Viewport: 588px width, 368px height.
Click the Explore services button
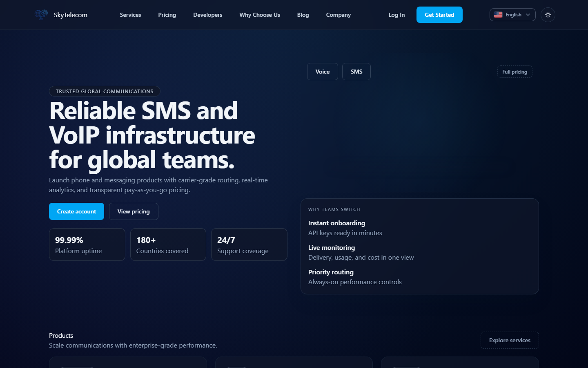click(x=510, y=340)
